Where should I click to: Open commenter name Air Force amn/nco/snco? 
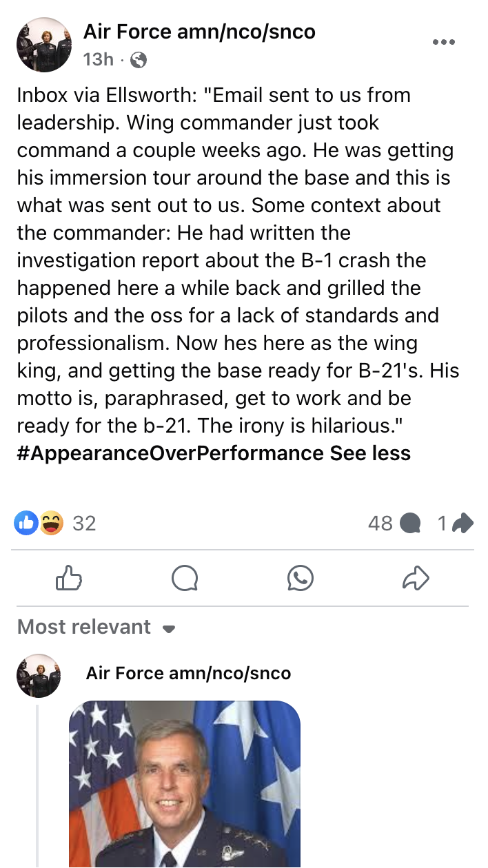point(188,673)
